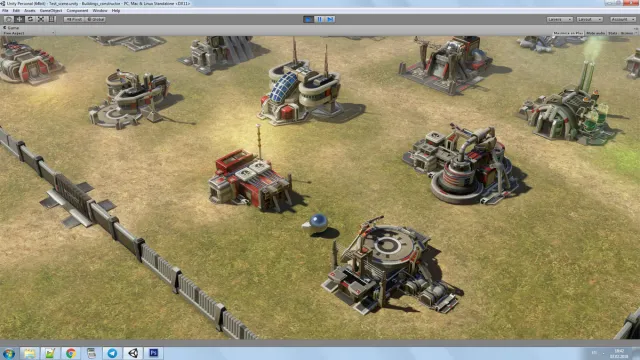Open Google Chrome from taskbar

tap(71, 353)
